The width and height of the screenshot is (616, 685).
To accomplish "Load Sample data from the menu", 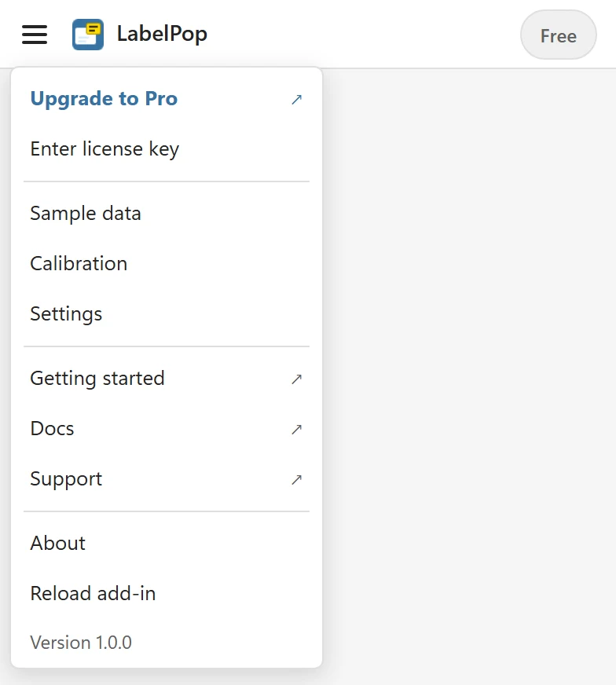I will 167,214.
